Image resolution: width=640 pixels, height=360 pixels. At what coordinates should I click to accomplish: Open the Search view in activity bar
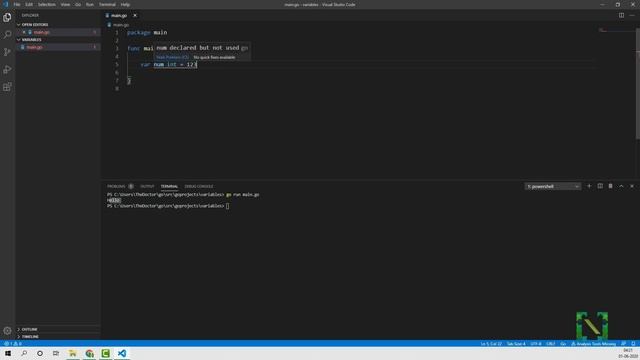(7, 35)
